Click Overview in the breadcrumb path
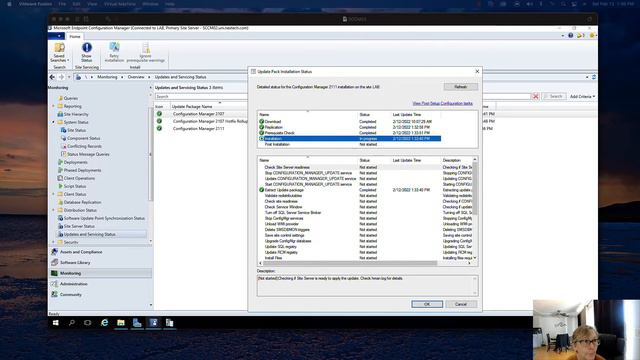640x360 pixels. tap(136, 77)
